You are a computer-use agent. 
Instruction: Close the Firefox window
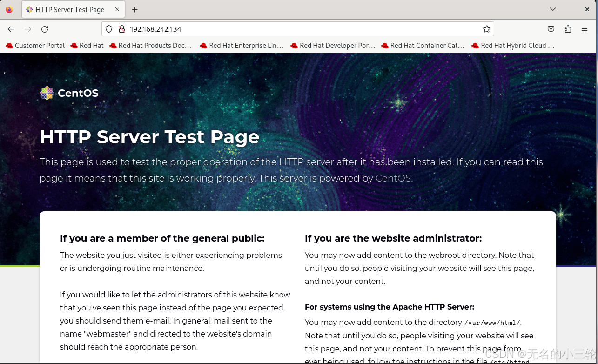587,9
